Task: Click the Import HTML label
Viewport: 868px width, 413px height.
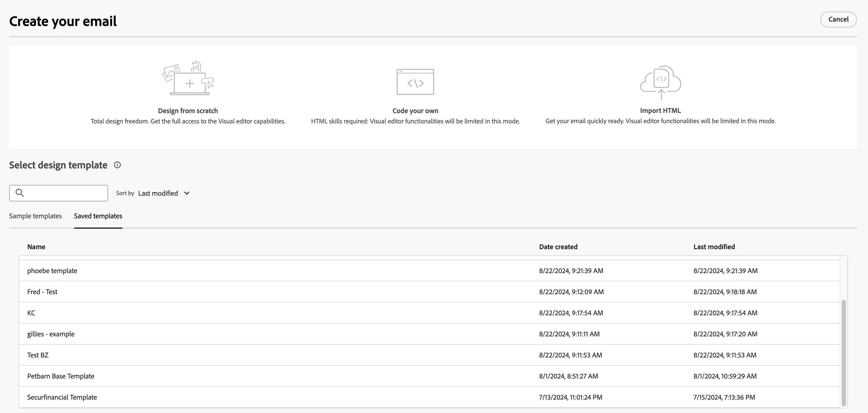Action: pos(660,111)
